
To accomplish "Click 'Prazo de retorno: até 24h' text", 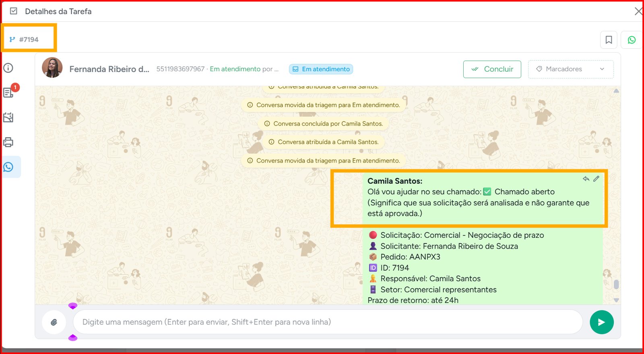I will click(413, 300).
